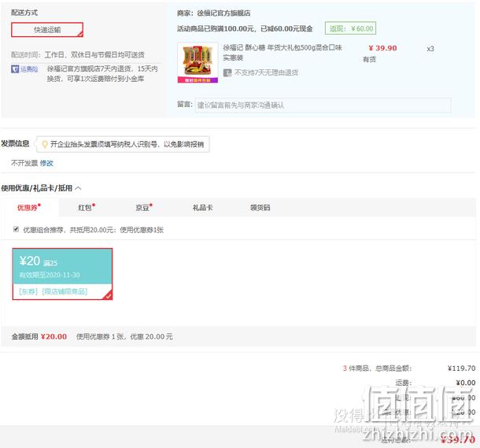
Task: Open the 运费险 link
Action: (29, 69)
